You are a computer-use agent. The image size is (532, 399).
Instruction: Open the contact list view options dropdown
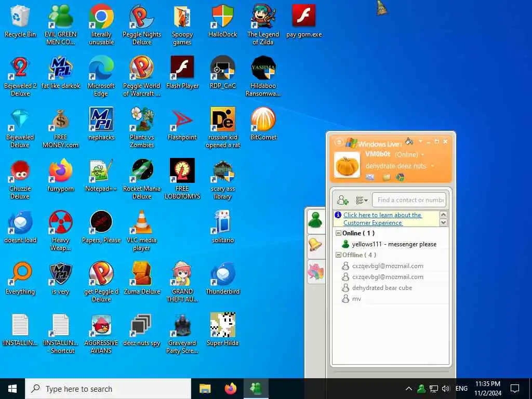tap(362, 200)
